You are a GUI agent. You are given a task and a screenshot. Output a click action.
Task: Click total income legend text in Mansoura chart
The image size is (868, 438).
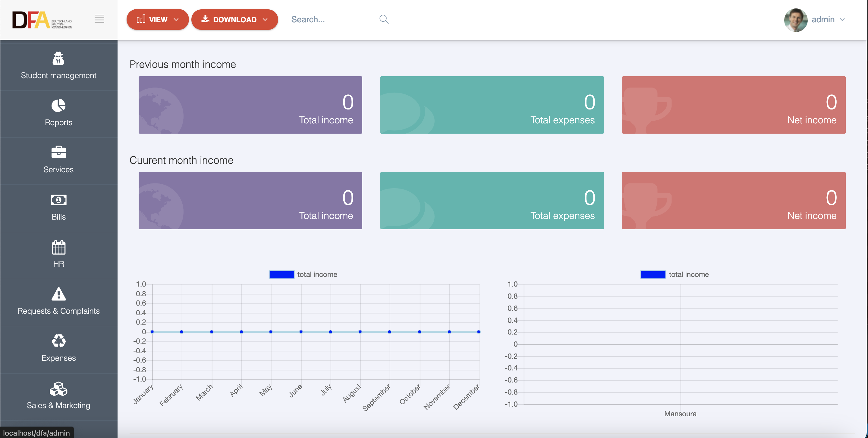[689, 275]
